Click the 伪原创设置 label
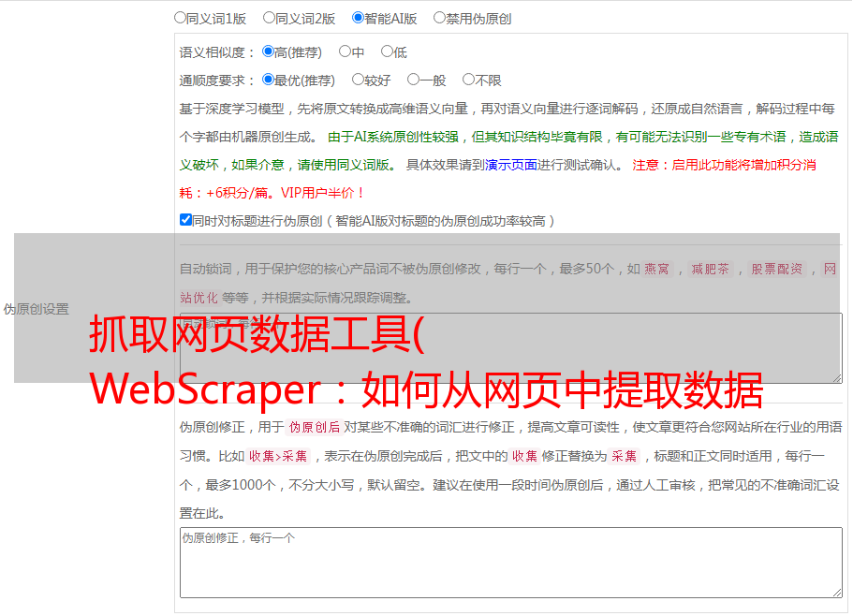Viewport: 853px width, 616px height. [36, 309]
